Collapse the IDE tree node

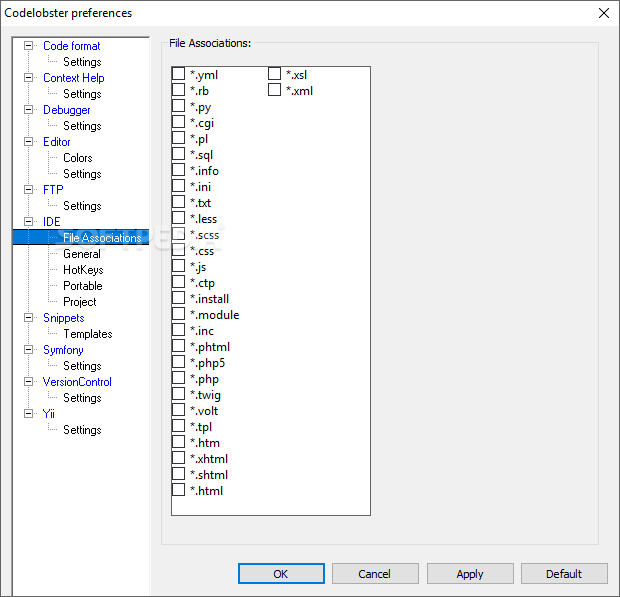[28, 221]
